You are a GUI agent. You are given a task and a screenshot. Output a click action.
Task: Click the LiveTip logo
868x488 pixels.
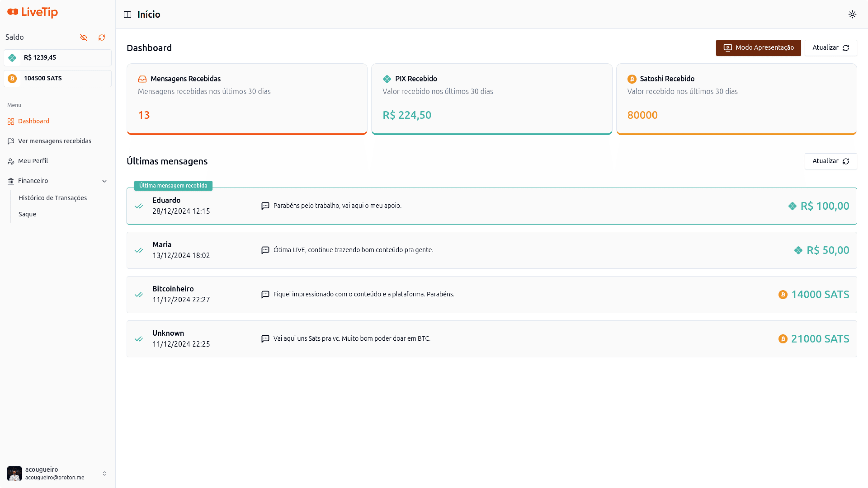click(32, 12)
